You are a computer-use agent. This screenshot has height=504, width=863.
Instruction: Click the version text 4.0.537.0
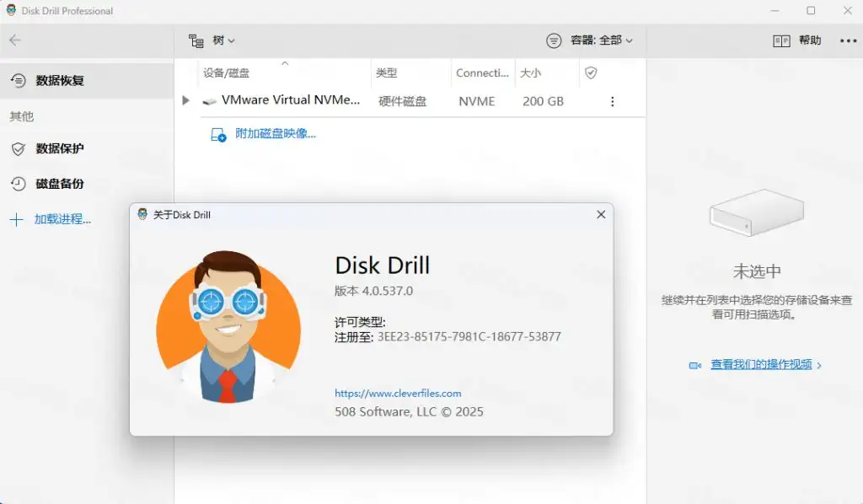387,291
